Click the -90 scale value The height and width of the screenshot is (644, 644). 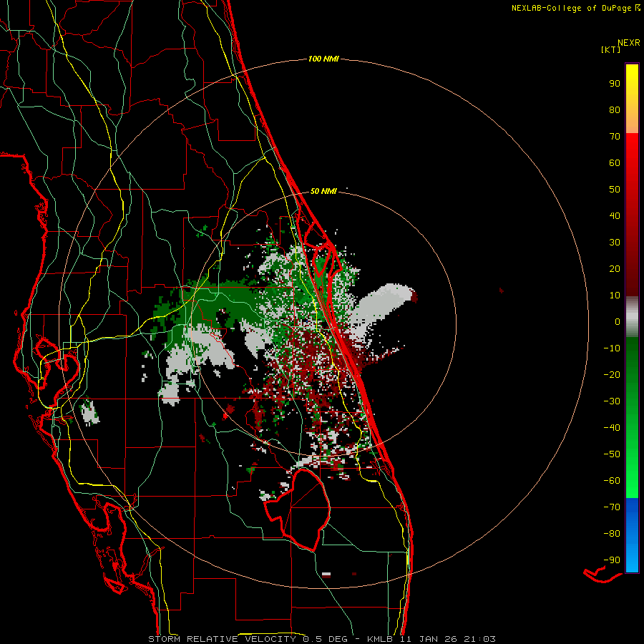tap(612, 560)
